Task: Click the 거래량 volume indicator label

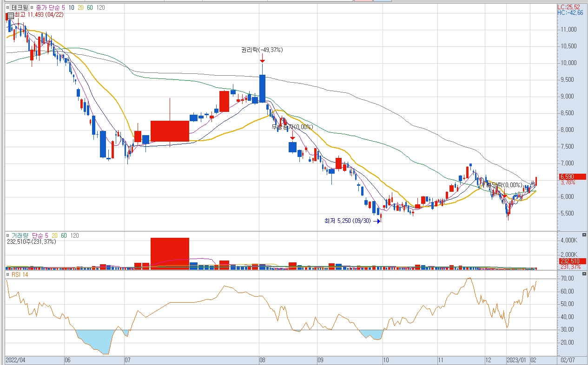Action: coord(20,236)
